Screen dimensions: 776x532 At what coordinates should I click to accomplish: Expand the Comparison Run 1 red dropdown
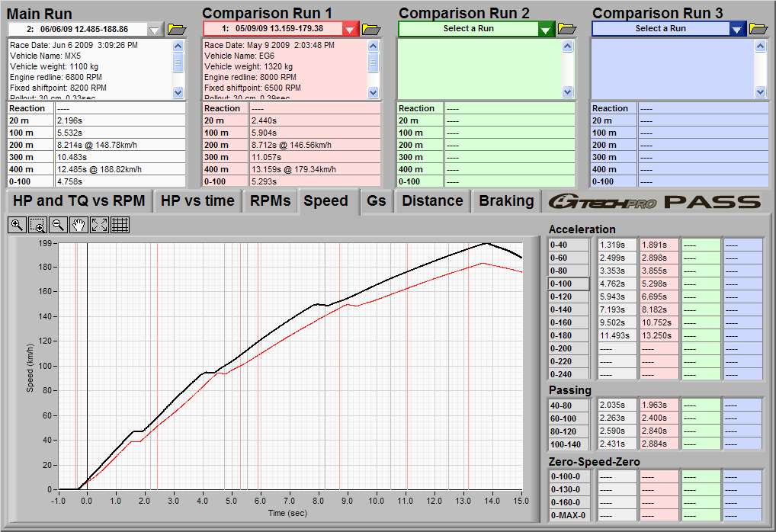coord(349,30)
